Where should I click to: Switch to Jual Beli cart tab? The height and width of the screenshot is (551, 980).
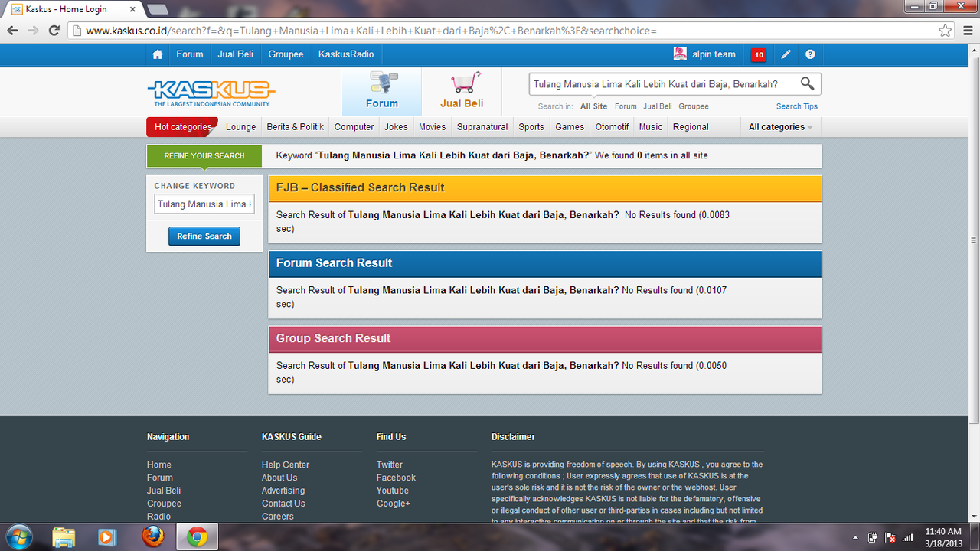462,91
